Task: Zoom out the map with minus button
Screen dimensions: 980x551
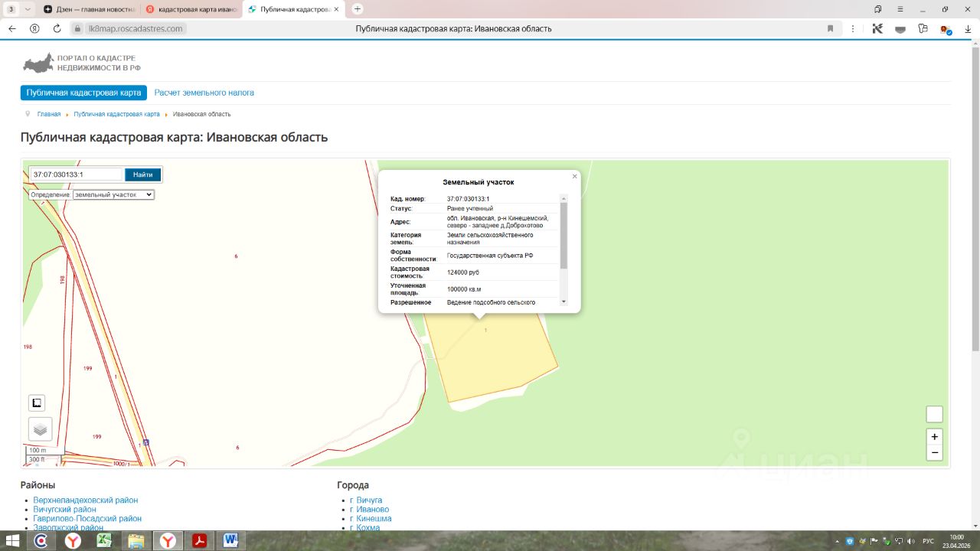Action: (934, 453)
